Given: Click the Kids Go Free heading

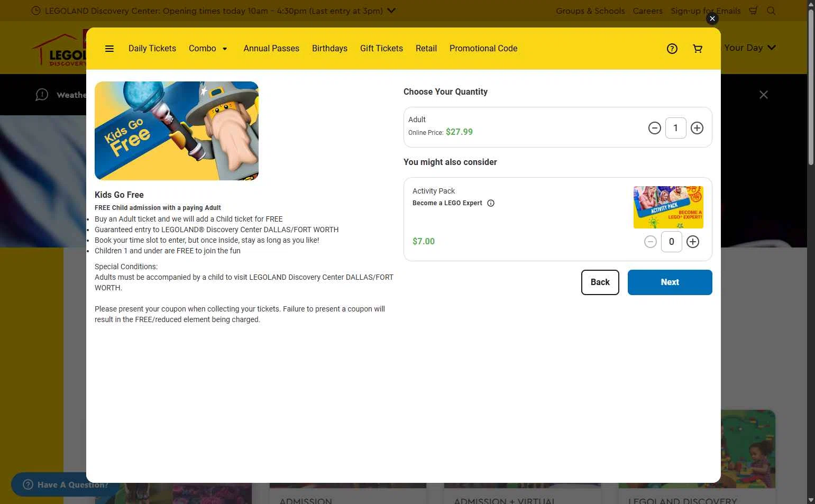Looking at the screenshot, I should point(119,195).
